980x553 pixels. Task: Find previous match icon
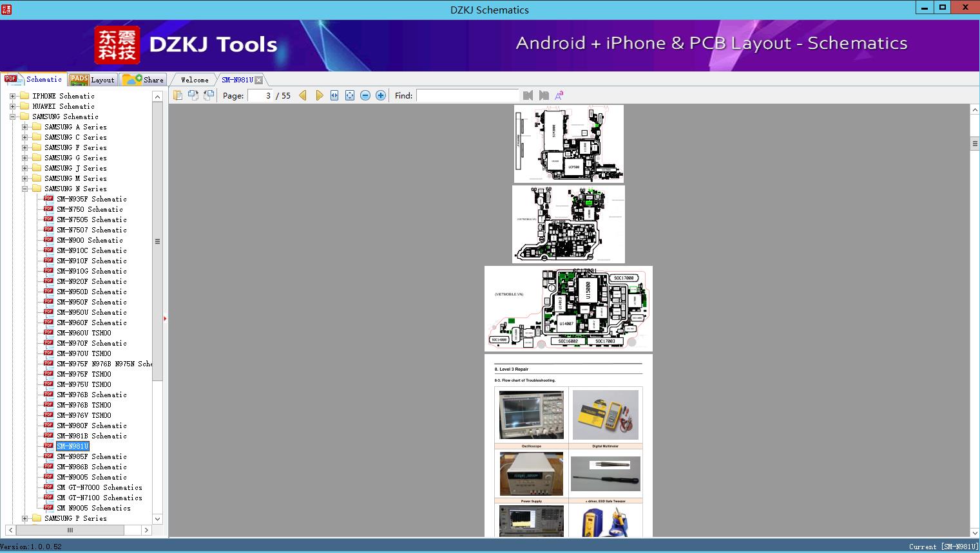(x=528, y=95)
